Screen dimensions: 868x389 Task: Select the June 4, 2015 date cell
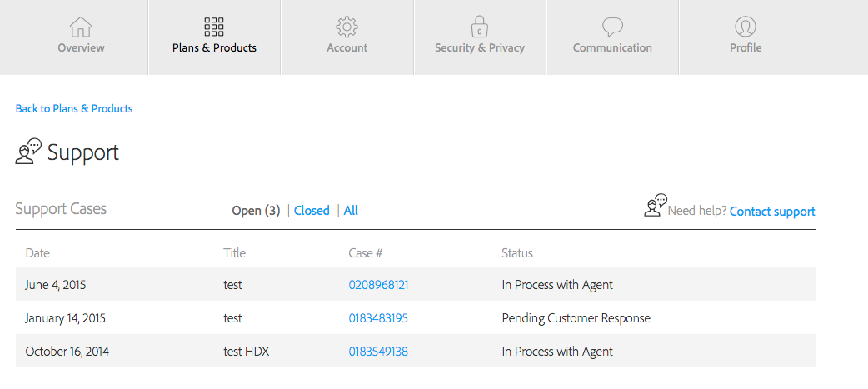56,286
